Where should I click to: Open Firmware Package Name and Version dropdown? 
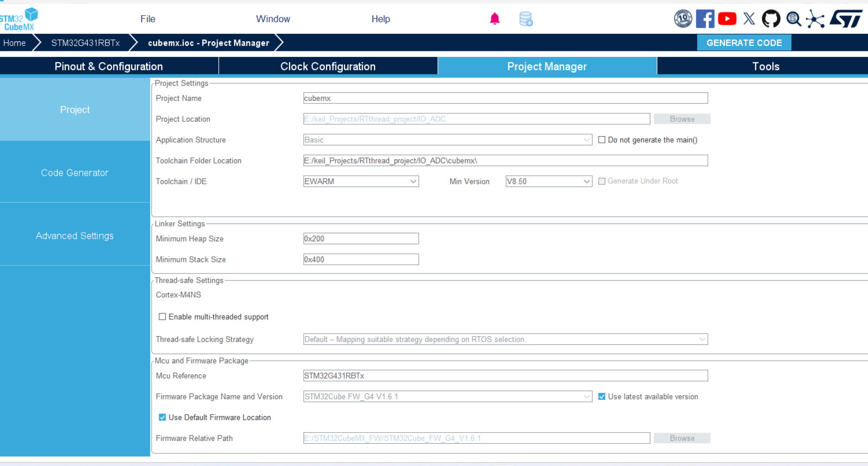tap(447, 397)
